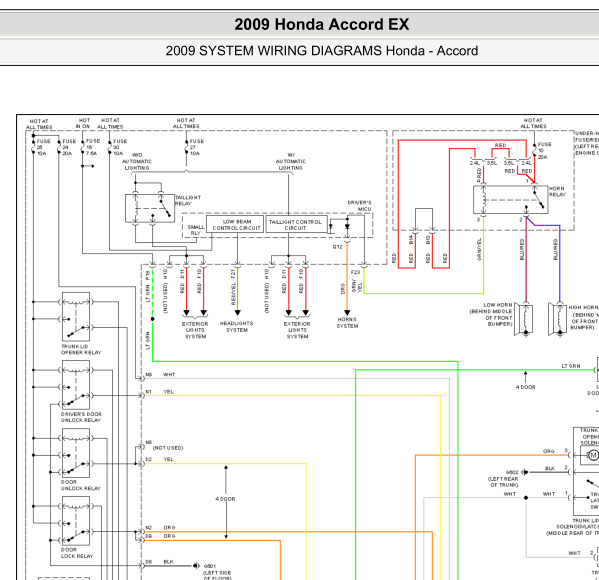Select the "LOW BEAM CONTROL CIRCUIT" box
The width and height of the screenshot is (599, 580).
pos(235,224)
